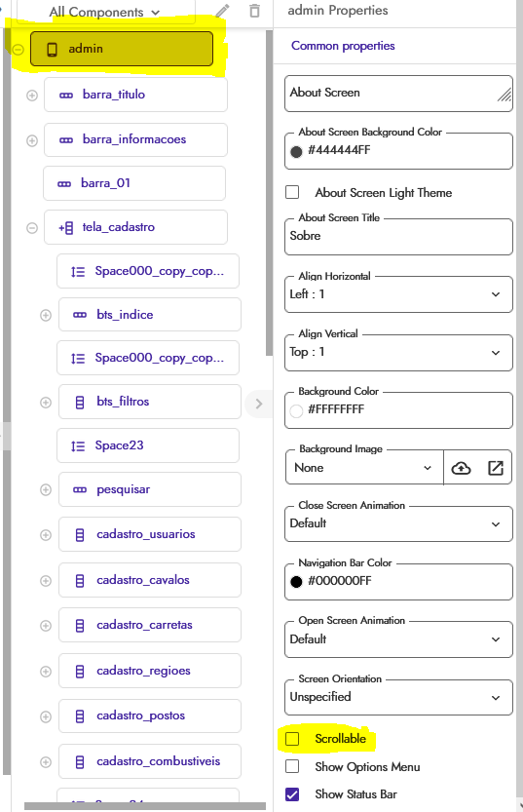
Task: Open Close Screen Animation dropdown
Action: pos(398,523)
